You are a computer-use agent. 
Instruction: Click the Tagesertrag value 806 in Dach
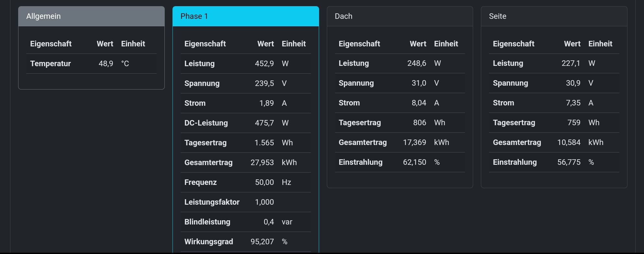coord(420,123)
